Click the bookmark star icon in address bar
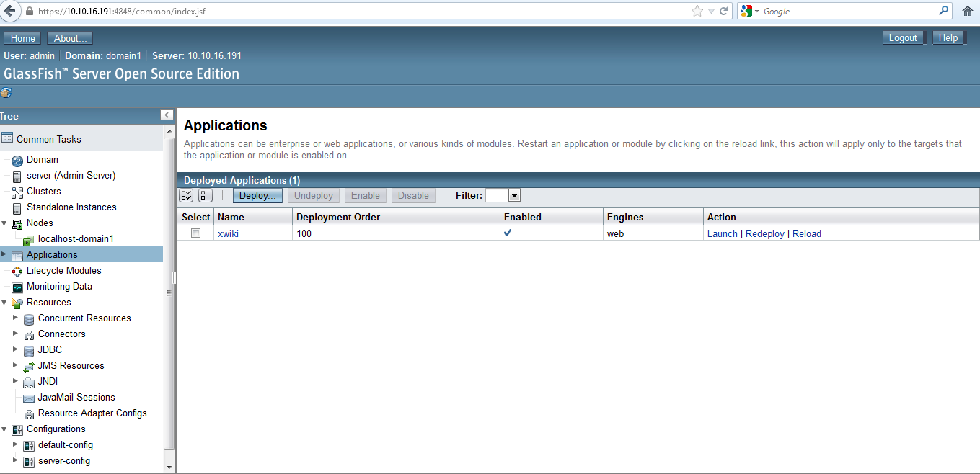The width and height of the screenshot is (980, 474). click(697, 11)
